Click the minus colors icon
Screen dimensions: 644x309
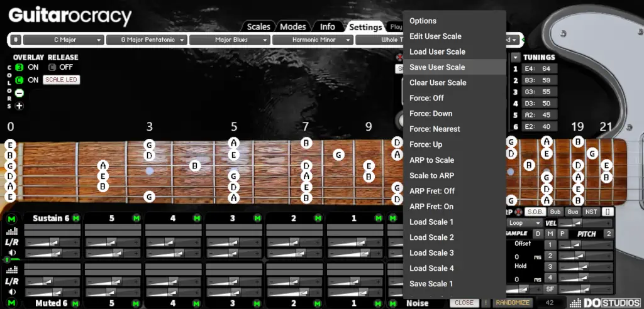19,93
